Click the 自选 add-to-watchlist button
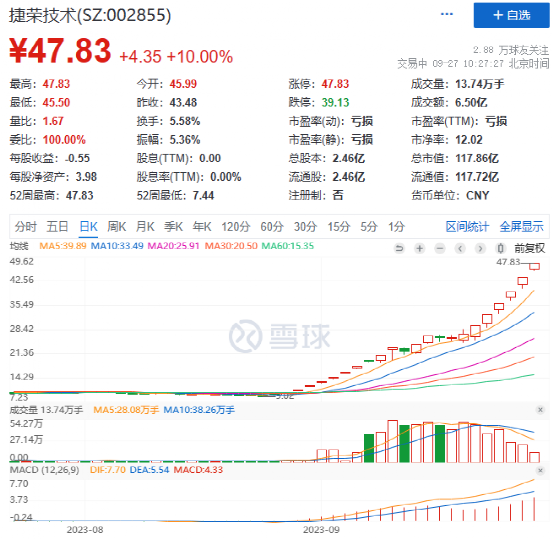 511,15
